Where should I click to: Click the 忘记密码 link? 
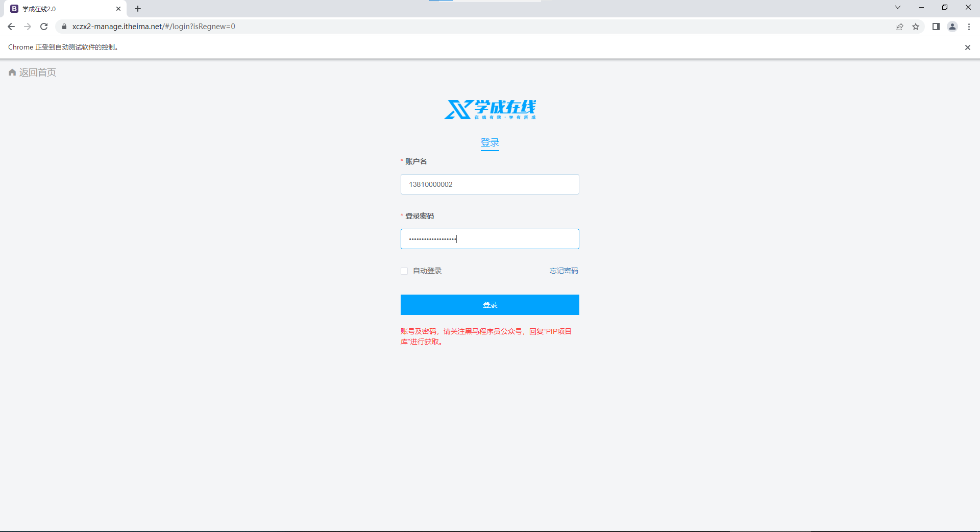[x=564, y=271]
